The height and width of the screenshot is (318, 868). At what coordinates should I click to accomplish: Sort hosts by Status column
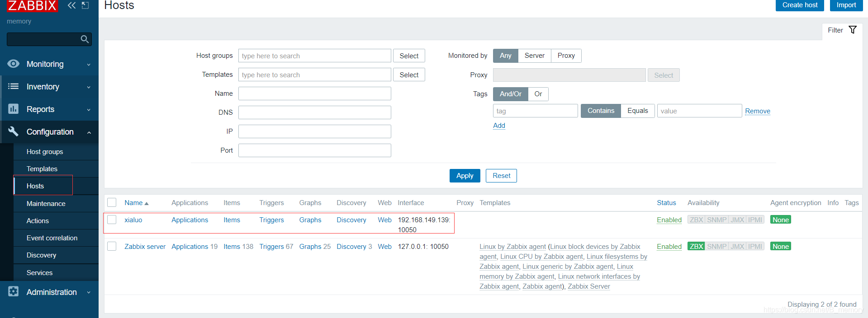click(666, 203)
